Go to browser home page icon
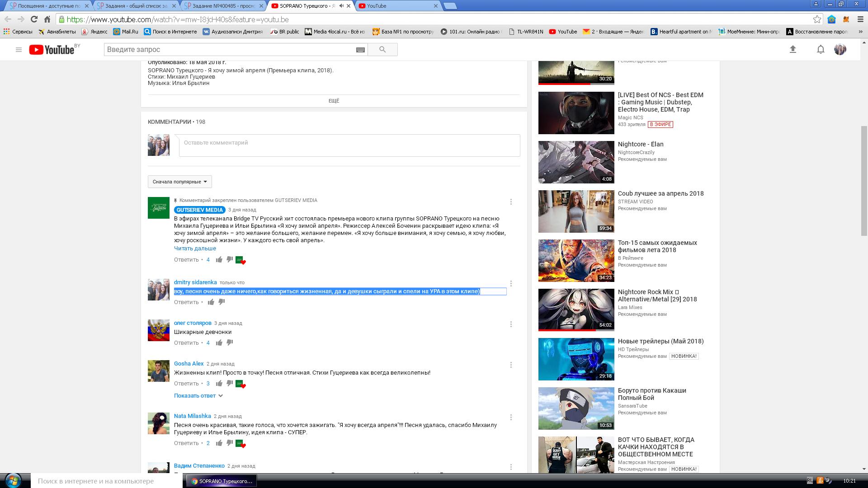This screenshot has height=488, width=868. [x=47, y=19]
